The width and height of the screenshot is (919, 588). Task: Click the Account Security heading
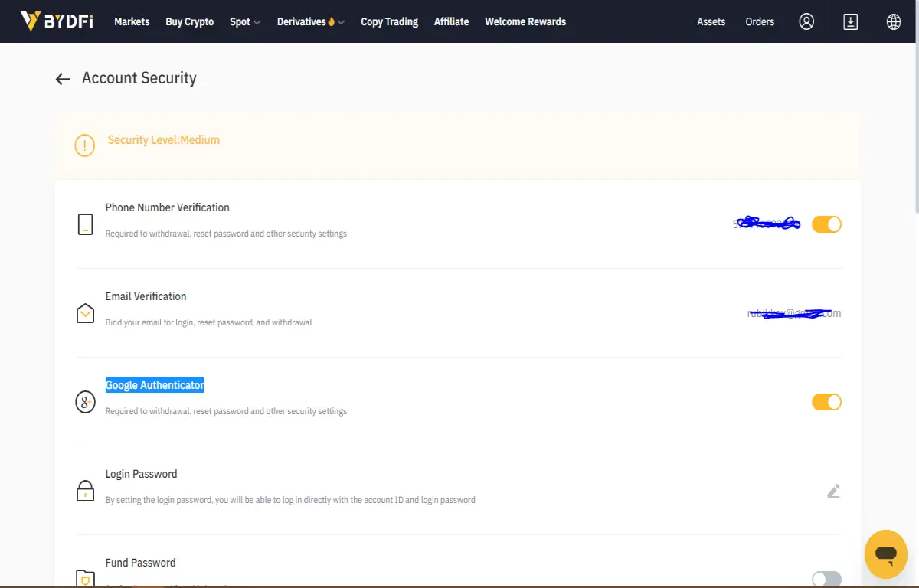coord(139,78)
